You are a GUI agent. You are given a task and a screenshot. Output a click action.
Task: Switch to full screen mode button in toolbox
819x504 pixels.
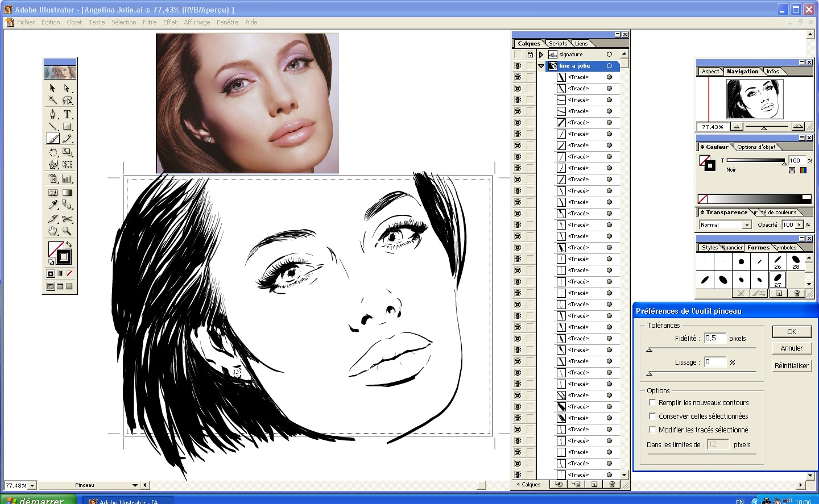point(69,286)
